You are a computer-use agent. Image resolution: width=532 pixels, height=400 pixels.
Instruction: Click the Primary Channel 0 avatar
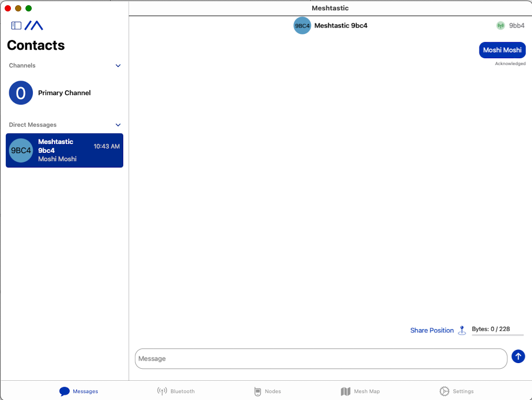(21, 93)
